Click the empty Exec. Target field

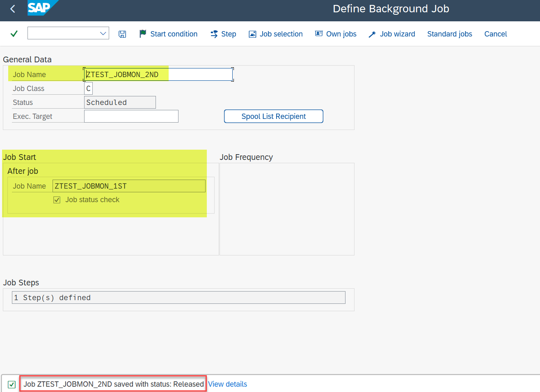(131, 116)
